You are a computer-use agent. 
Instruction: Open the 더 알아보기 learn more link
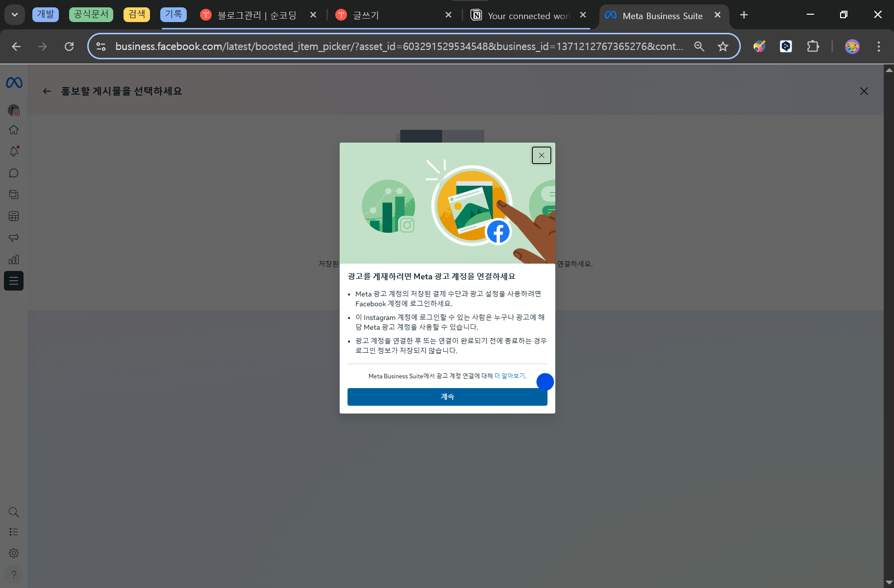coord(510,376)
